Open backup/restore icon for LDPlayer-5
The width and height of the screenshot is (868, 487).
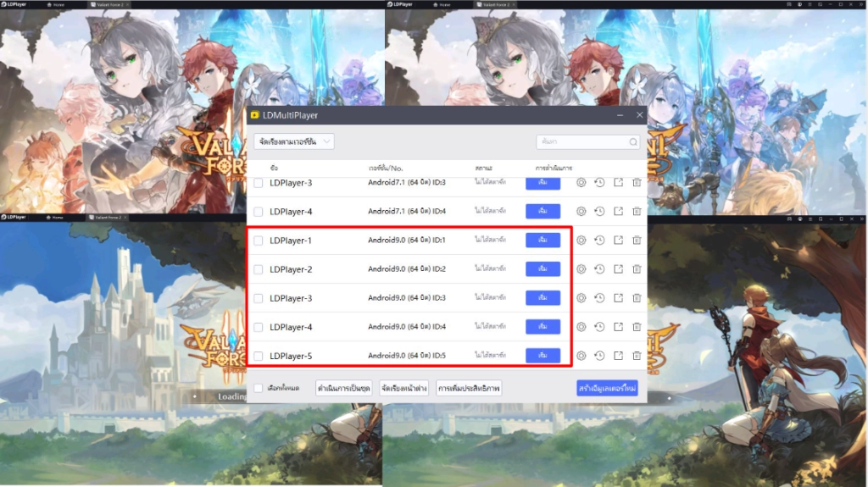pyautogui.click(x=599, y=355)
